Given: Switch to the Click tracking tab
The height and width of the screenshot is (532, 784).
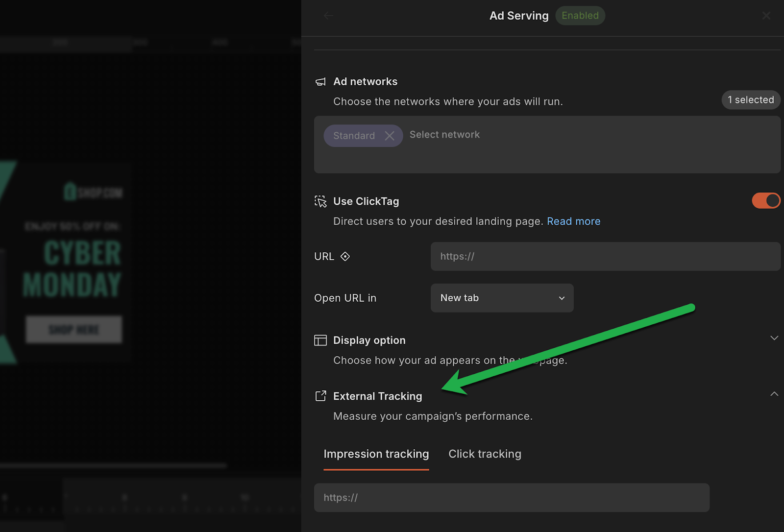Looking at the screenshot, I should coord(485,454).
